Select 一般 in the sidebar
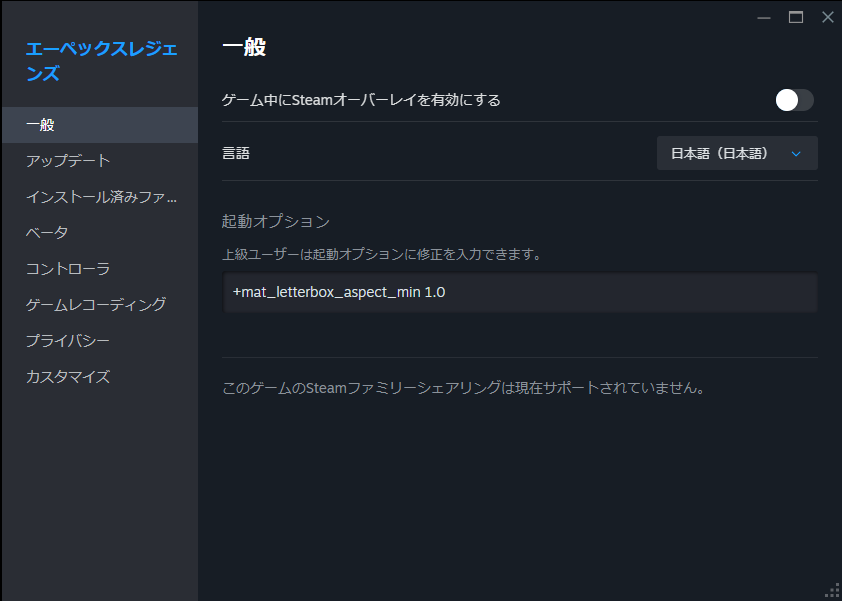The image size is (842, 601). 40,125
